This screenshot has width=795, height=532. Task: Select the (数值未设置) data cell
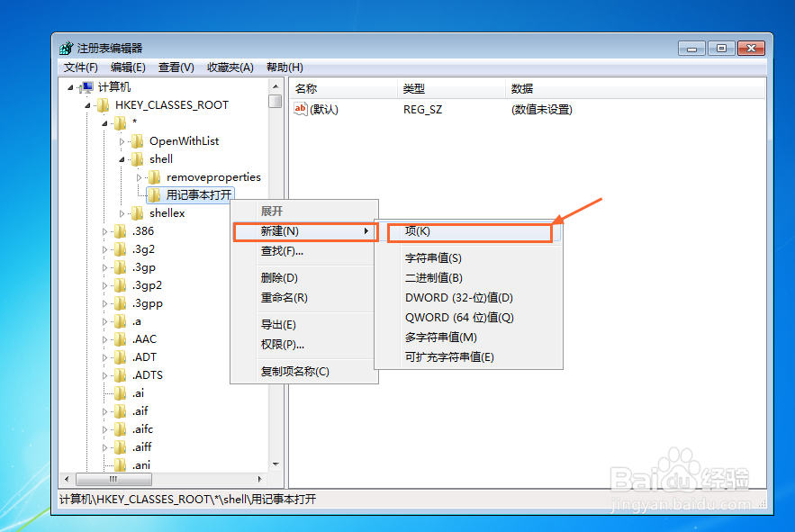(541, 110)
